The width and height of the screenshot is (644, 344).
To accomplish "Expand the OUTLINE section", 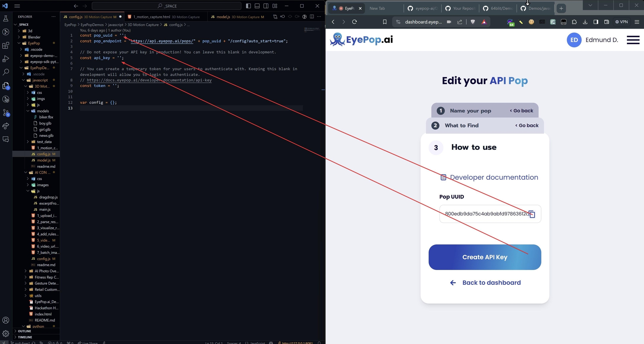I will point(25,331).
